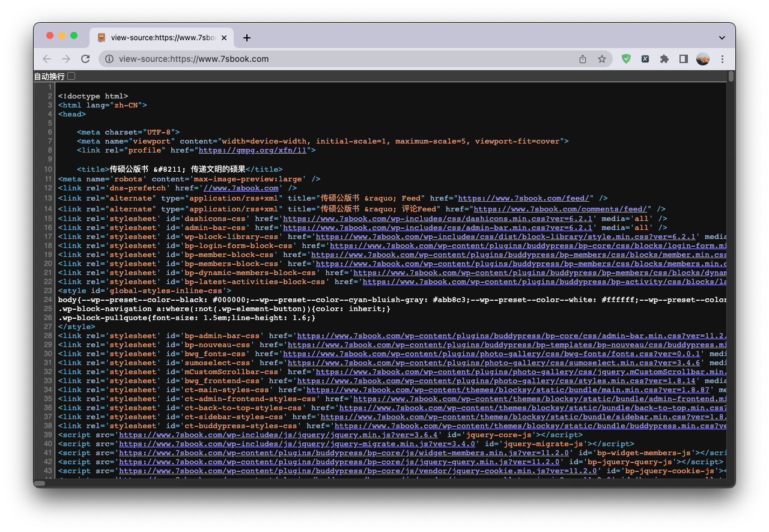Open the admin-bar.min.css?ver=6.2.1 link on line 16
Viewport: 769px width, 532px height.
[439, 228]
